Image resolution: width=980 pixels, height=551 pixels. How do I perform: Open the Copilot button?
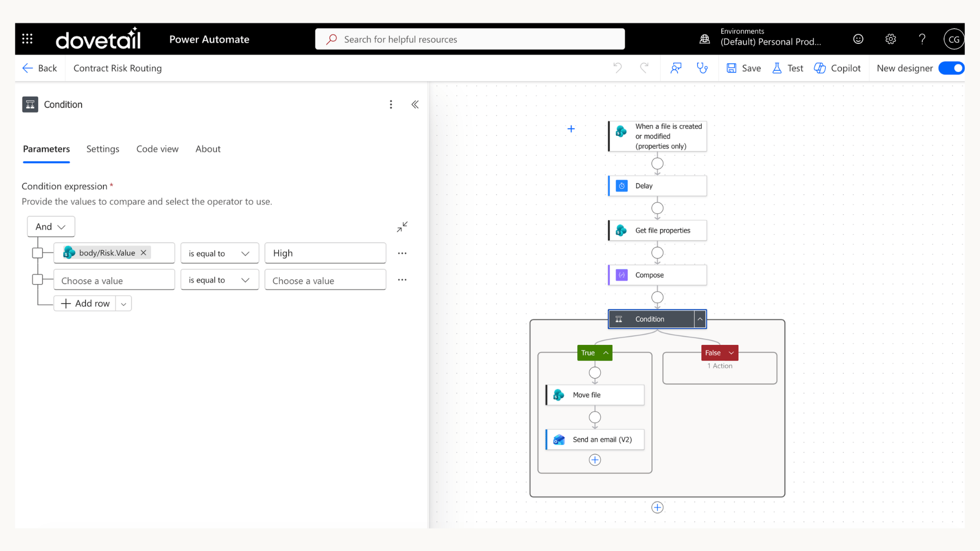(837, 68)
